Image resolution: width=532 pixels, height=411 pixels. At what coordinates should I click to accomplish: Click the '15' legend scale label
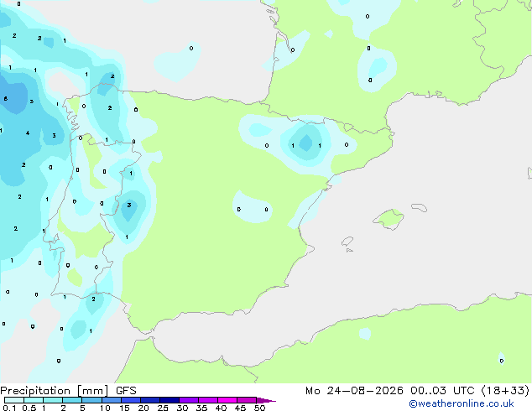[124, 408]
